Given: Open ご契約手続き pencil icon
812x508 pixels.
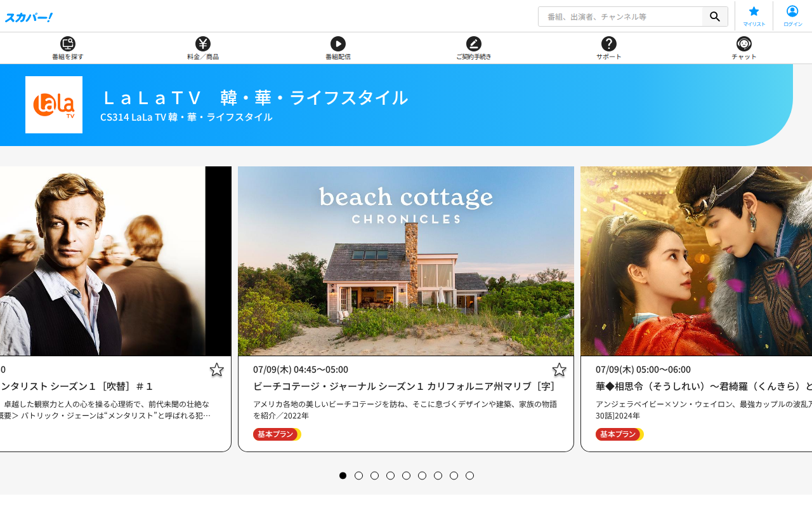Looking at the screenshot, I should [474, 44].
